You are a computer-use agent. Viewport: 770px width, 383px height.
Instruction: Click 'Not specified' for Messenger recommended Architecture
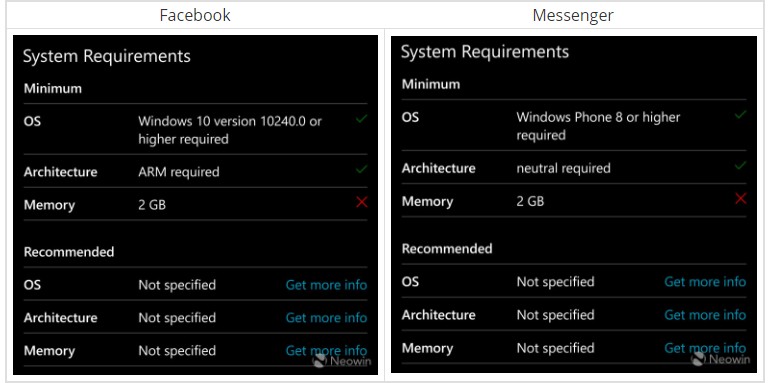(555, 315)
